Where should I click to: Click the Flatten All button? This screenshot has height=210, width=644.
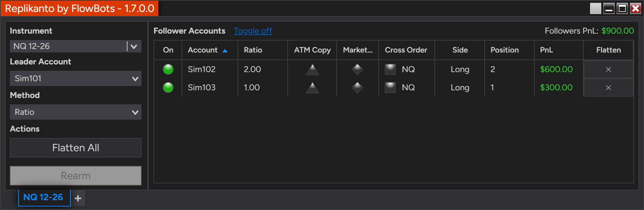click(76, 148)
